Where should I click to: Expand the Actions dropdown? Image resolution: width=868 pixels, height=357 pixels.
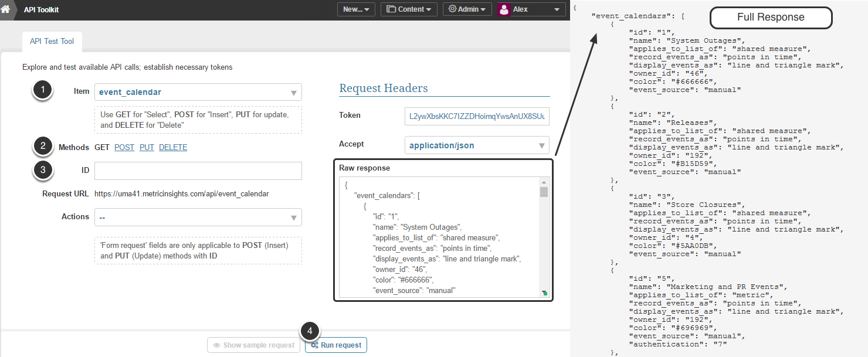198,217
